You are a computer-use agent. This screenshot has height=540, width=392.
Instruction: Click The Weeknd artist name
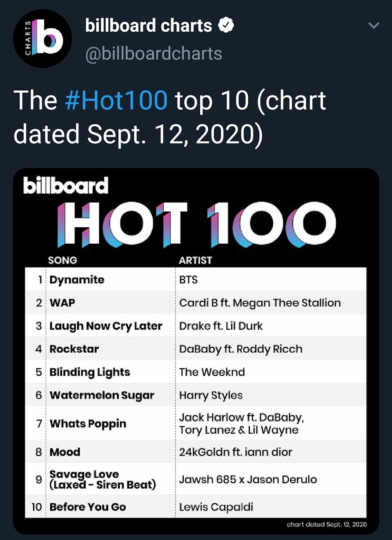click(212, 372)
